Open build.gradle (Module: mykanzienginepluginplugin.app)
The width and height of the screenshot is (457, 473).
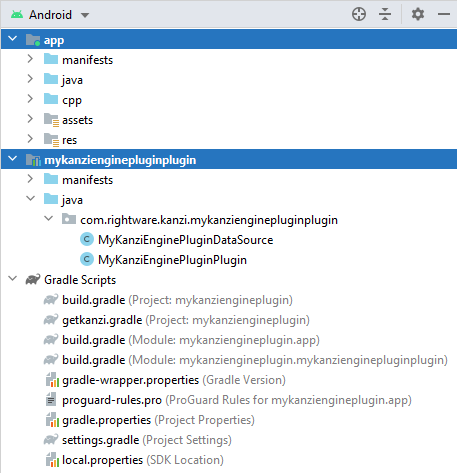pyautogui.click(x=191, y=340)
